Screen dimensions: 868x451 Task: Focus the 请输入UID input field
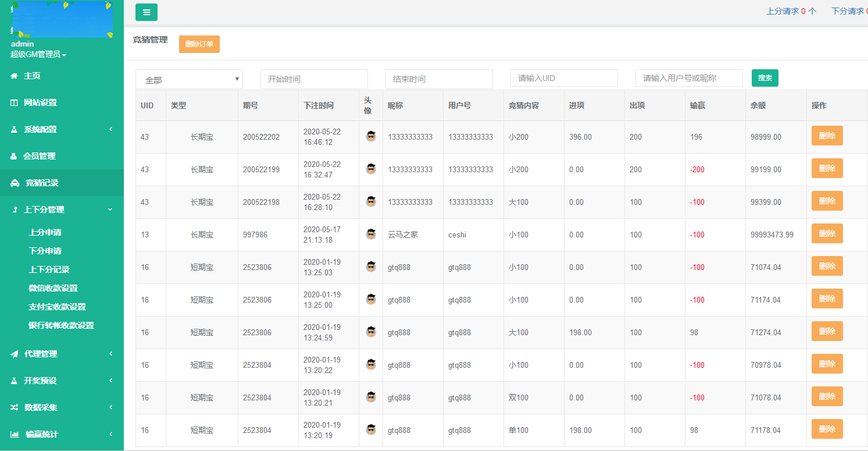click(563, 78)
